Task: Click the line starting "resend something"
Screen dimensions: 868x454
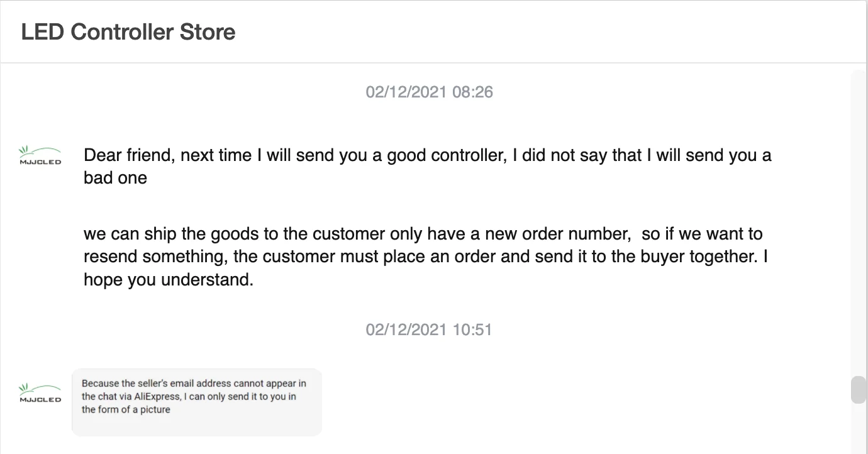Action: click(426, 257)
